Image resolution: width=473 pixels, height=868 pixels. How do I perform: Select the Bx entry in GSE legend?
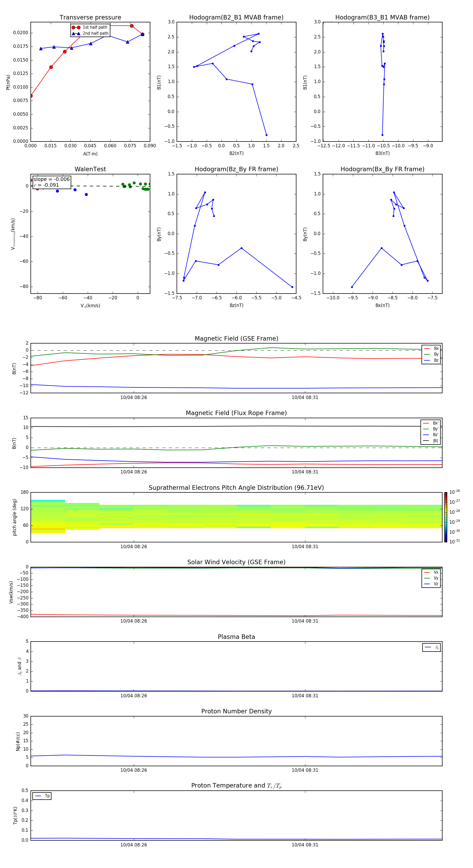431,349
